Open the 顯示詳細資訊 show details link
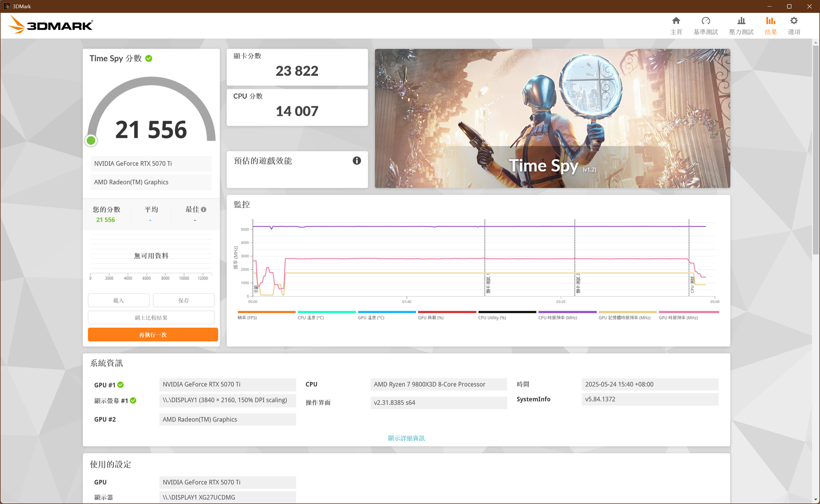This screenshot has height=504, width=820. click(406, 438)
